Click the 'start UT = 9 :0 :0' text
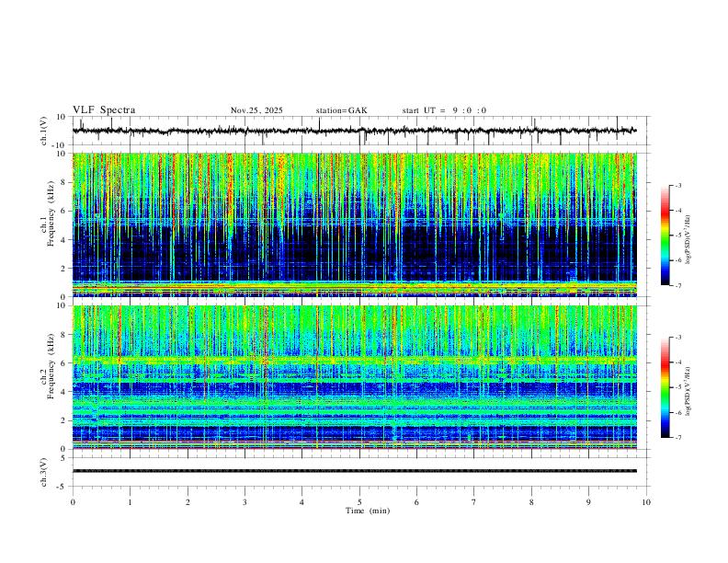The image size is (728, 563). (x=444, y=110)
